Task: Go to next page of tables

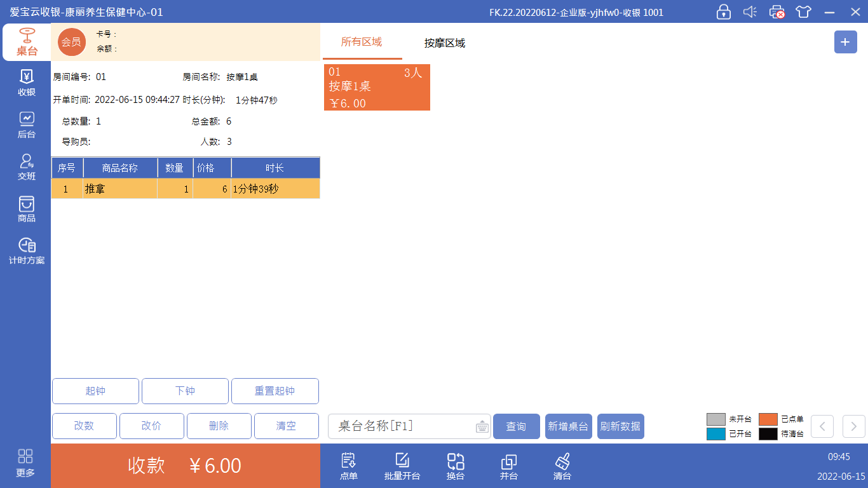Action: tap(854, 426)
